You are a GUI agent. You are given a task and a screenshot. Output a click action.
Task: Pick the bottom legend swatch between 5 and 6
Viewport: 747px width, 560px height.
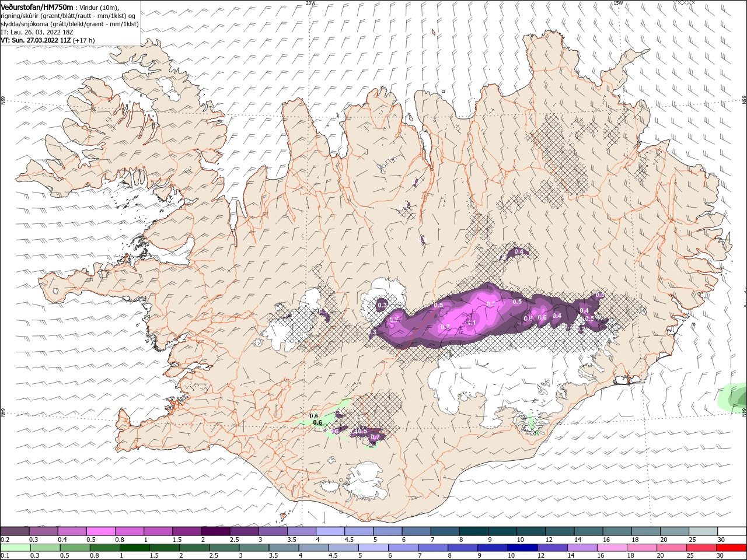(x=373, y=548)
